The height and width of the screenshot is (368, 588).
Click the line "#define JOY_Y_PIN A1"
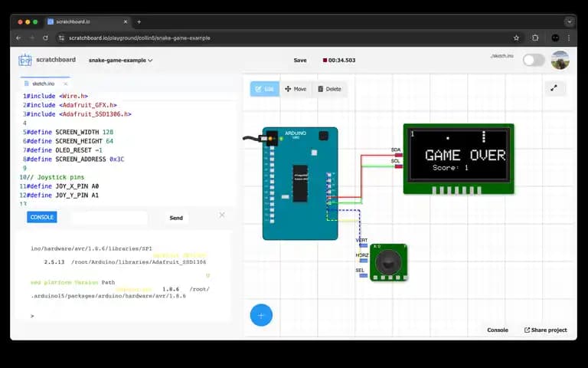click(x=63, y=195)
